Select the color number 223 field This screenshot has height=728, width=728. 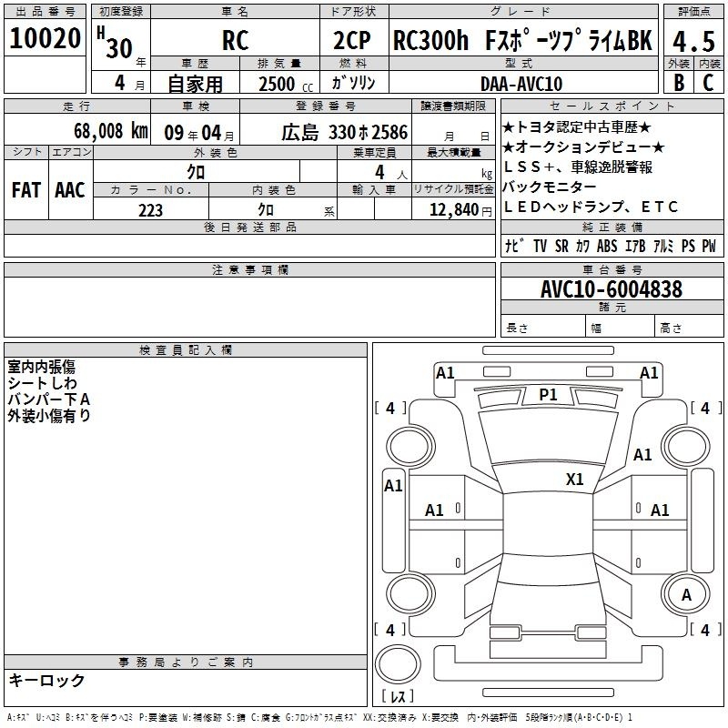click(150, 210)
